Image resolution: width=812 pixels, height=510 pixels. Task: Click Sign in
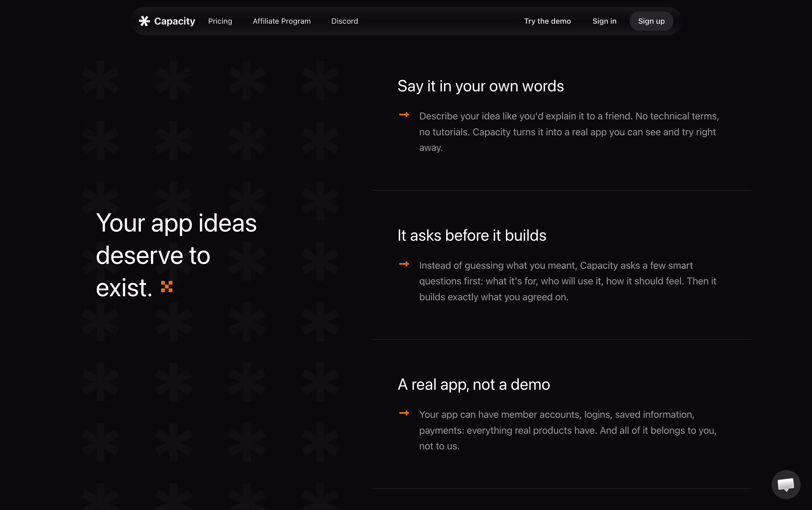[x=604, y=21]
